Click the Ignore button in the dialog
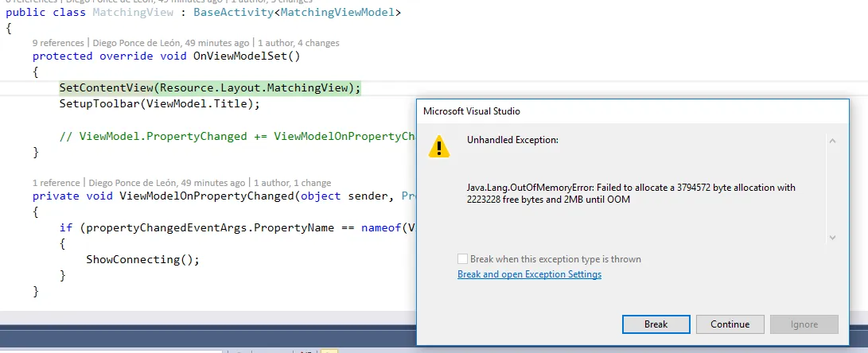This screenshot has width=868, height=353. (x=804, y=324)
